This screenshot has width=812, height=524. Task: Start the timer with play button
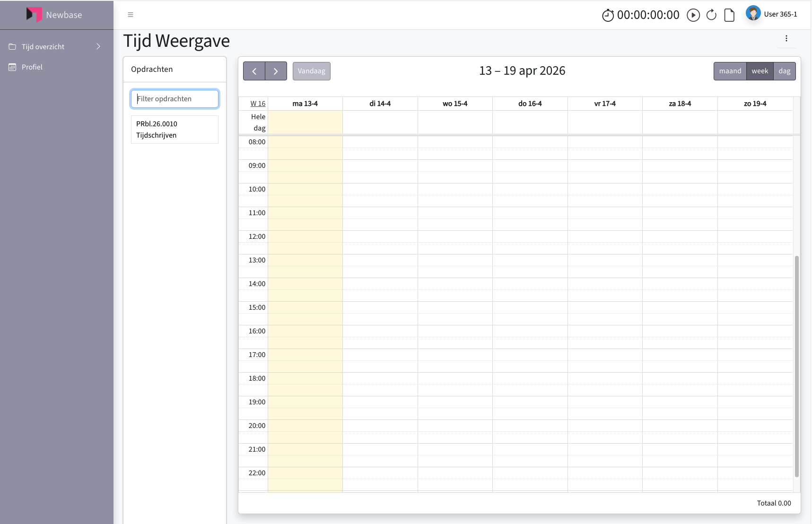693,15
